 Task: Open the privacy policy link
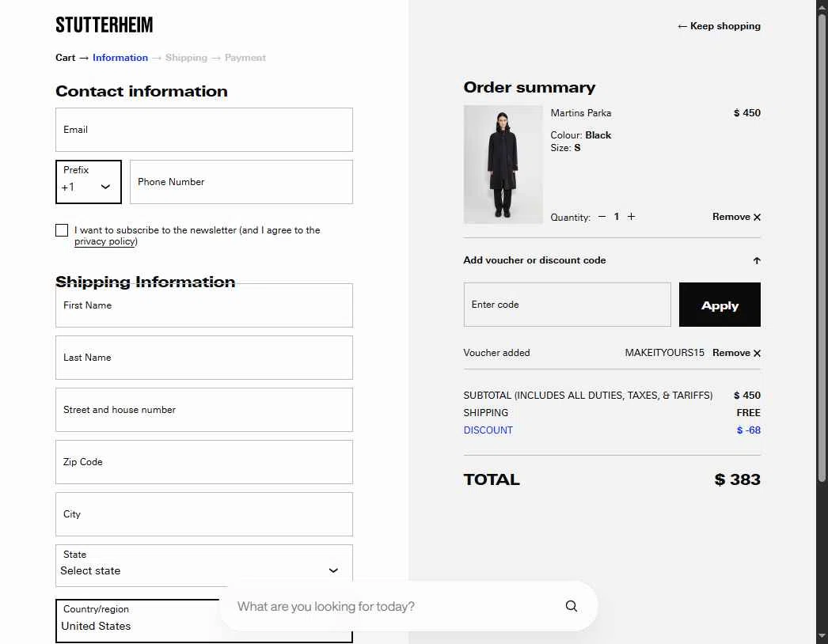click(105, 242)
